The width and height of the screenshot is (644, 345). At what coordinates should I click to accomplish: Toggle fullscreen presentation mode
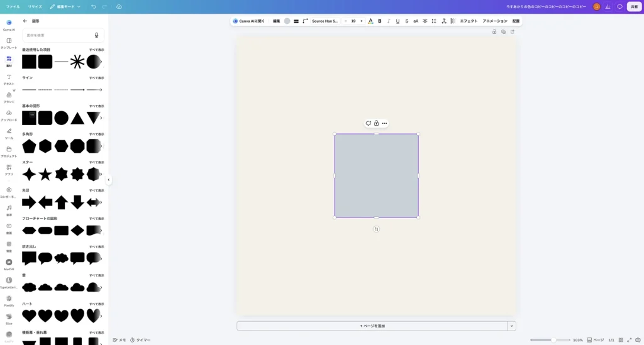point(629,340)
